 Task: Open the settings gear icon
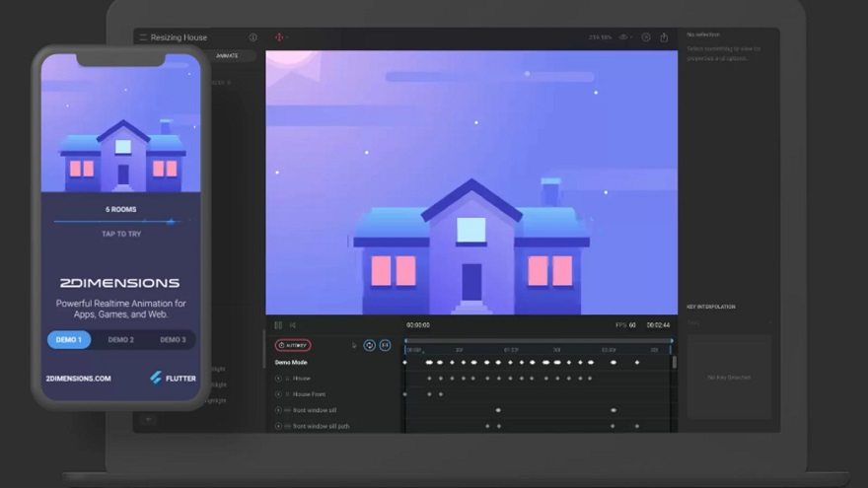coord(645,37)
